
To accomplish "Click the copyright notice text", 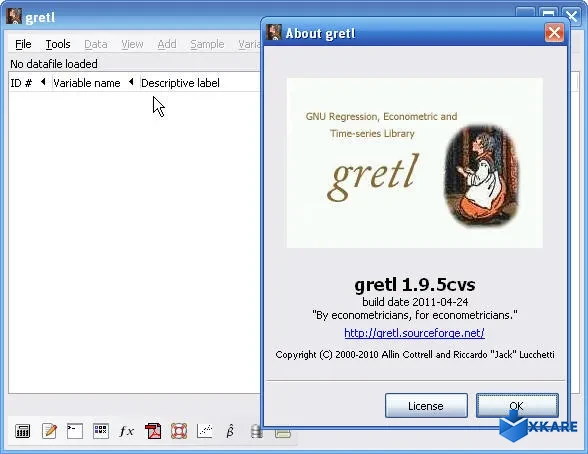I will [x=415, y=355].
